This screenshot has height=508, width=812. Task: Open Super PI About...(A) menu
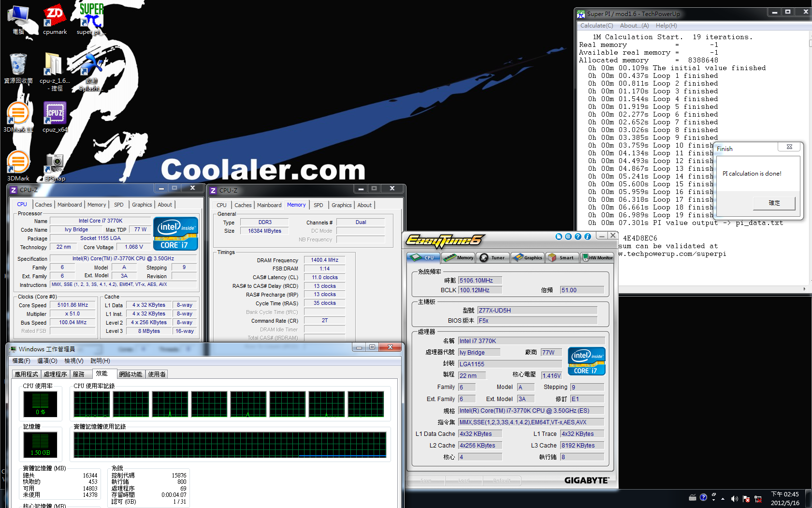634,26
